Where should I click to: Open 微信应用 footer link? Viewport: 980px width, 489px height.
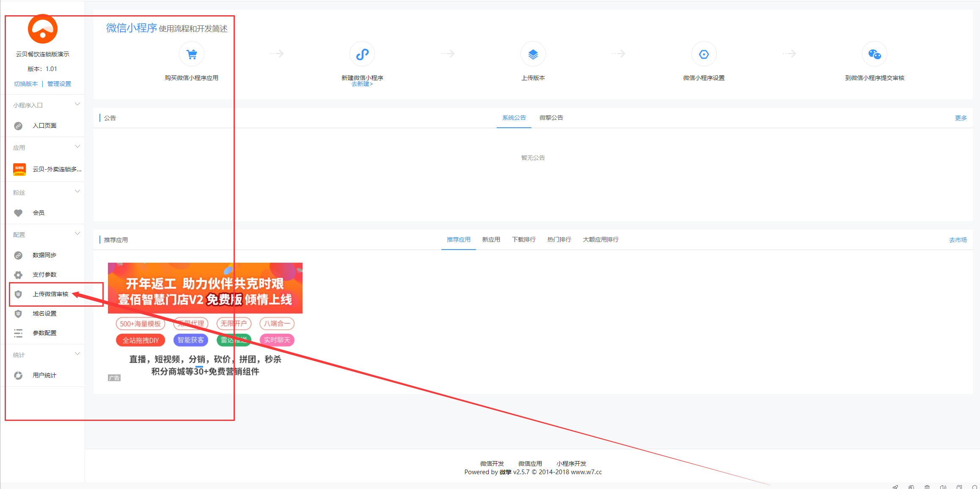530,464
